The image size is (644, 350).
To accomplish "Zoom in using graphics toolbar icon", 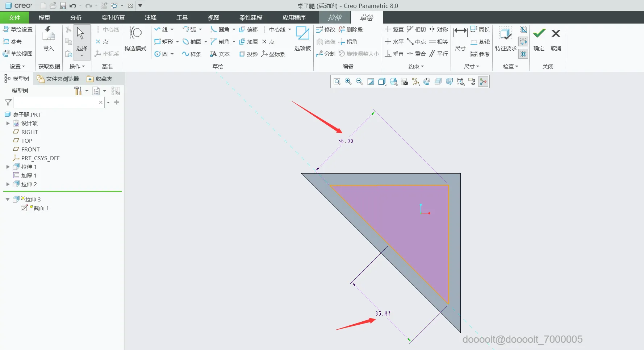I will [348, 82].
